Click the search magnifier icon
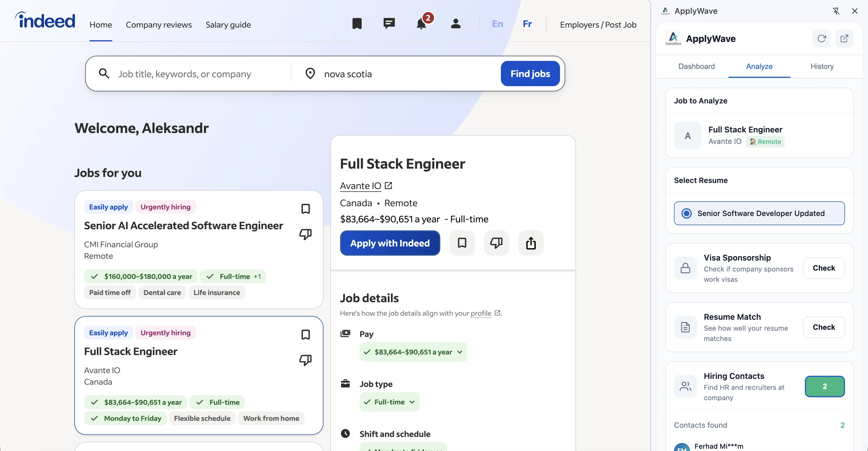Image resolution: width=868 pixels, height=451 pixels. pos(104,74)
